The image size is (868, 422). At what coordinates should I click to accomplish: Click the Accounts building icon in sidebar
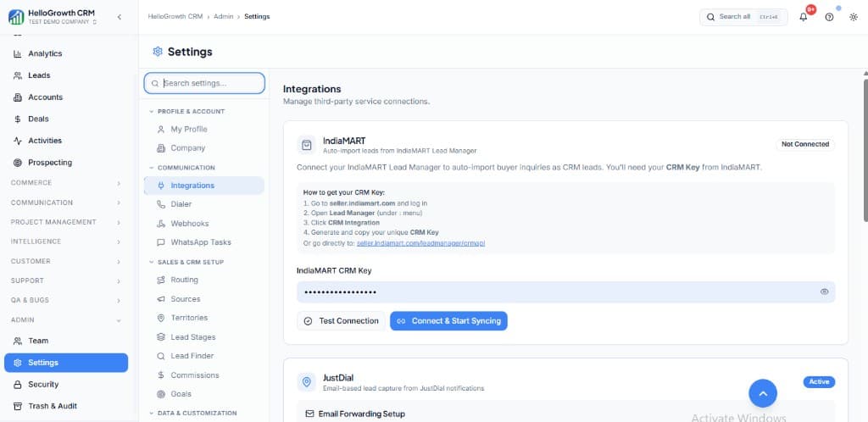[x=17, y=97]
